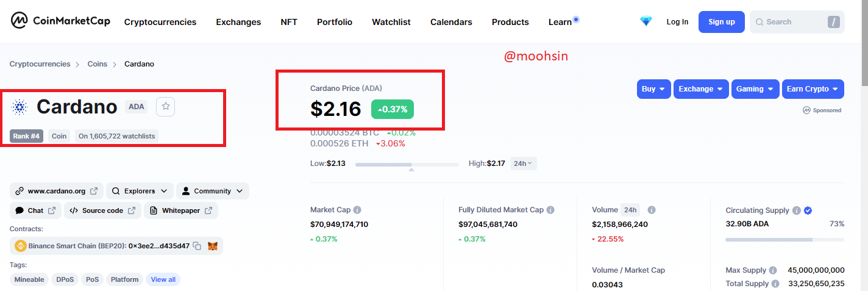Click the Max Supply info icon
Viewport: 868px width, 291px height.
(x=773, y=270)
